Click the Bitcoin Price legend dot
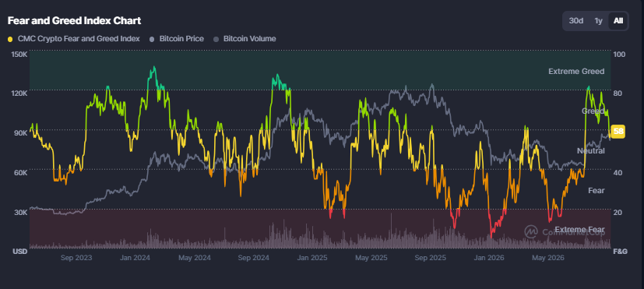This screenshot has width=644, height=289. point(152,39)
